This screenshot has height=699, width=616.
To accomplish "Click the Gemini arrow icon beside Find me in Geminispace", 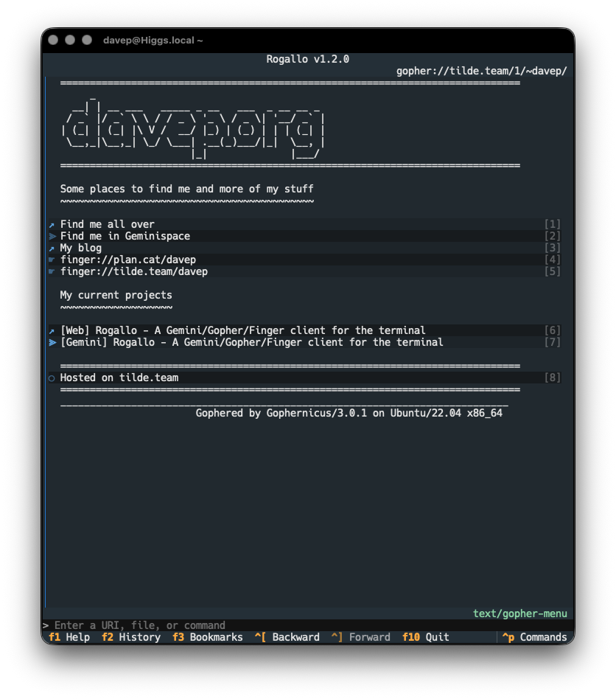I will point(52,236).
